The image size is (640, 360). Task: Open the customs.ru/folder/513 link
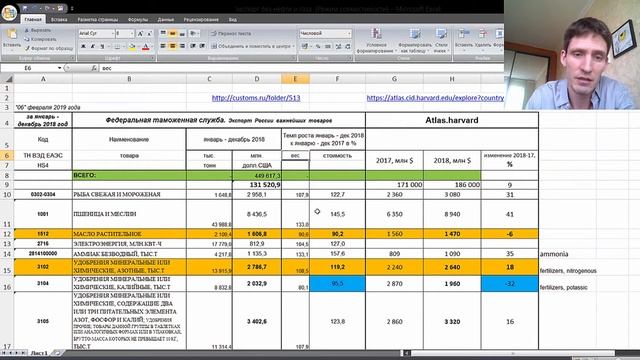point(256,98)
